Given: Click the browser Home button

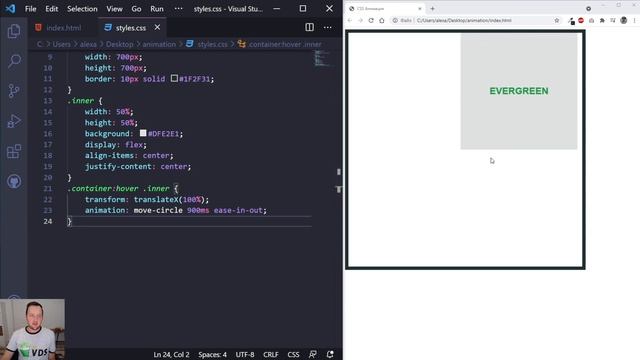Looking at the screenshot, I should coord(382,20).
